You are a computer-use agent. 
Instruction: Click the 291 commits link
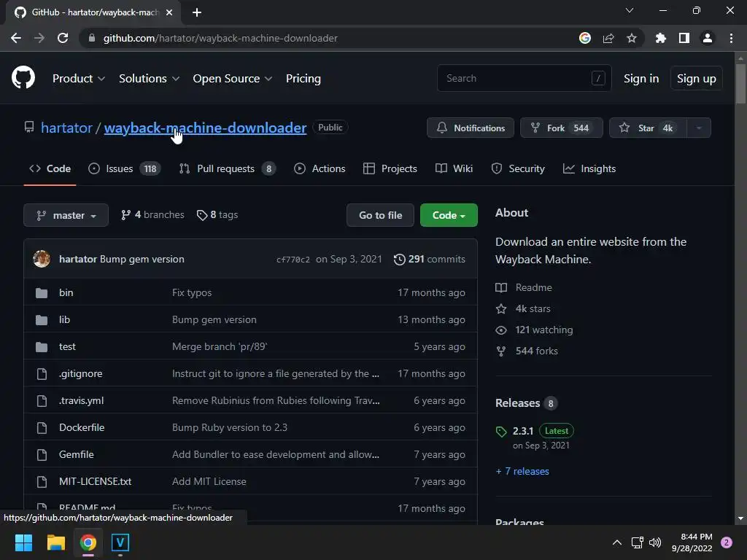click(429, 259)
